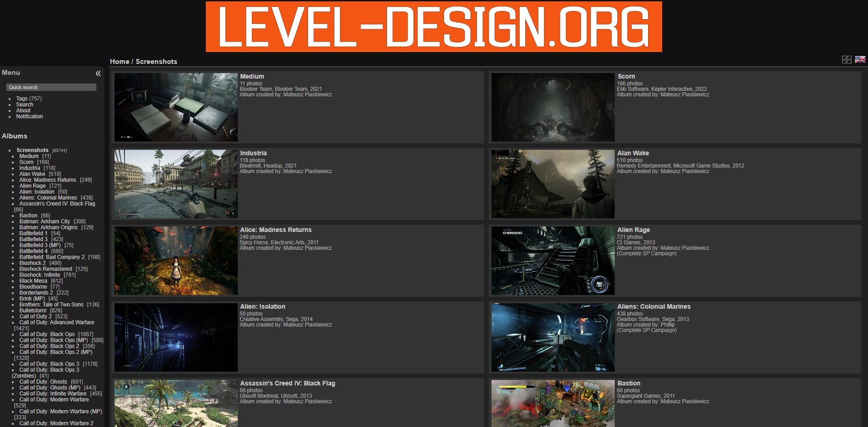This screenshot has width=868, height=427.
Task: Select Battlefield 4 in sidebar
Action: point(33,251)
